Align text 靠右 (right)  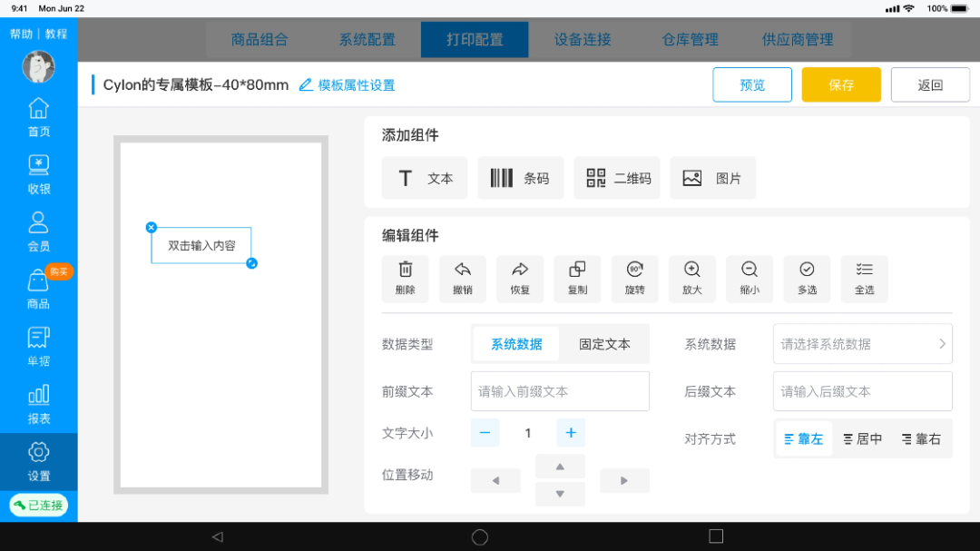coord(921,439)
